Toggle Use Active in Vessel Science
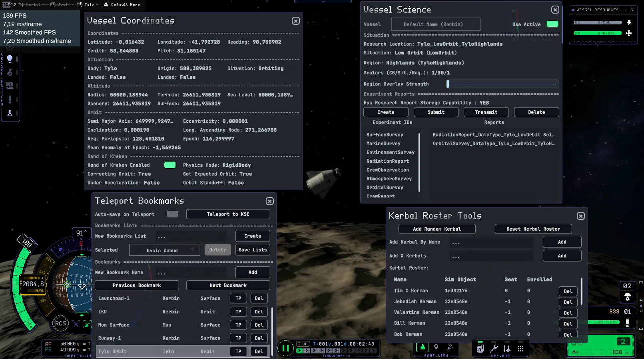The height and width of the screenshot is (359, 644). point(552,24)
